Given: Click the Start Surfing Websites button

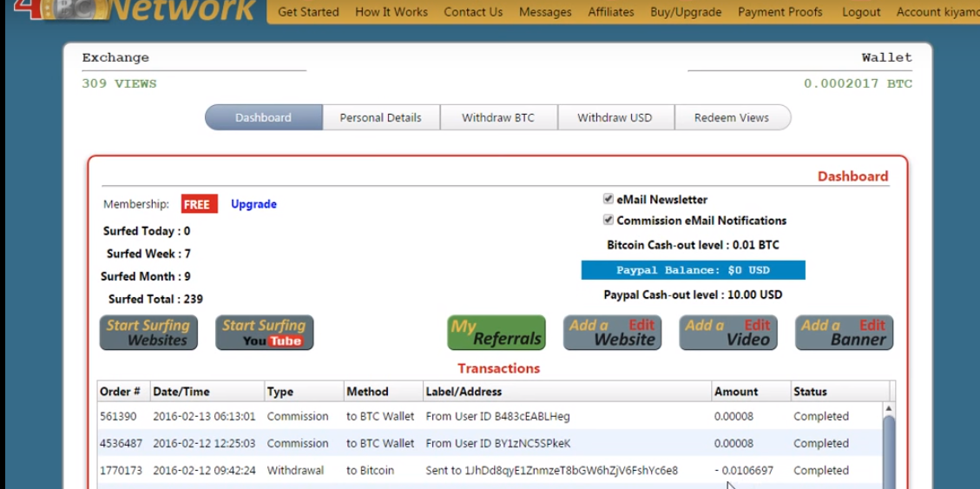Looking at the screenshot, I should [x=148, y=333].
